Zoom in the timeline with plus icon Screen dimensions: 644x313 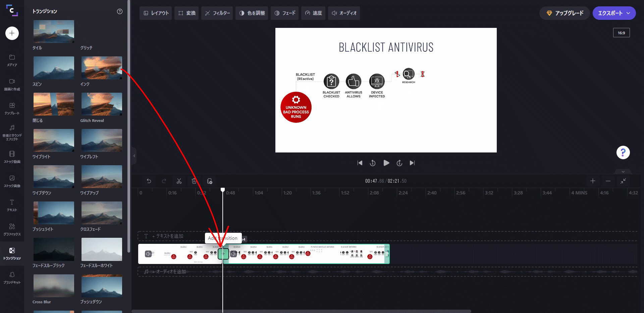[x=593, y=181]
